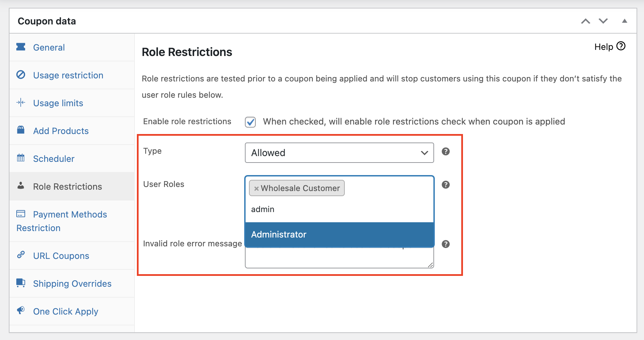Move Coupon data panel down
644x340 pixels.
pos(603,21)
